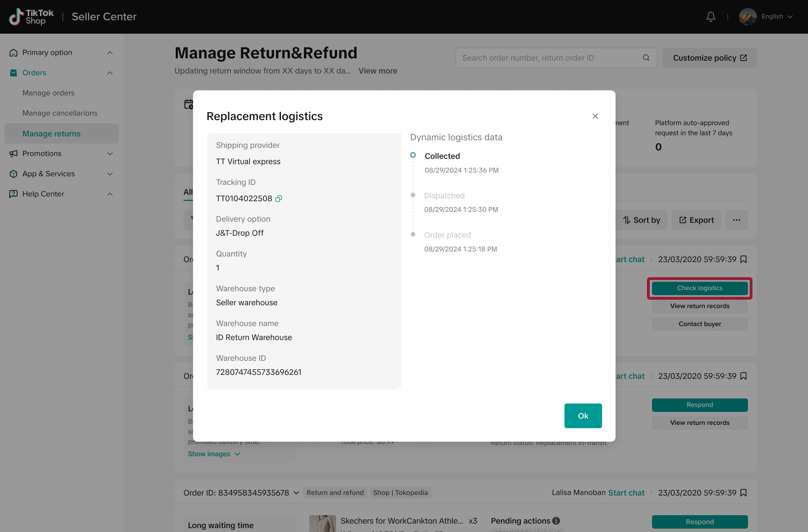The width and height of the screenshot is (808, 532).
Task: Copy the tracking ID TT0104022508
Action: pyautogui.click(x=278, y=199)
